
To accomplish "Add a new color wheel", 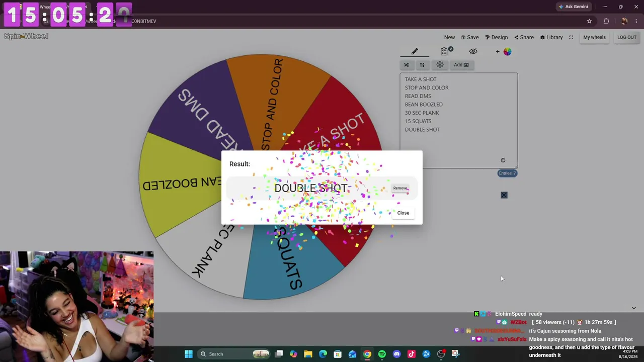I will [x=504, y=51].
